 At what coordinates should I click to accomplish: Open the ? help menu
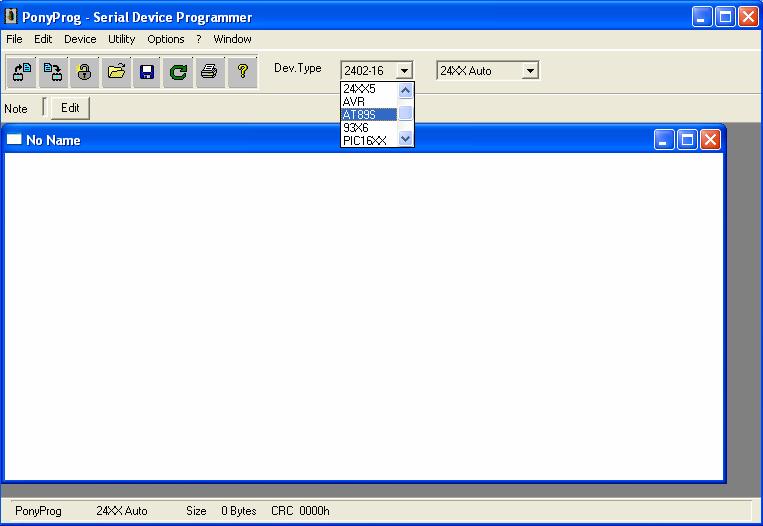(199, 39)
